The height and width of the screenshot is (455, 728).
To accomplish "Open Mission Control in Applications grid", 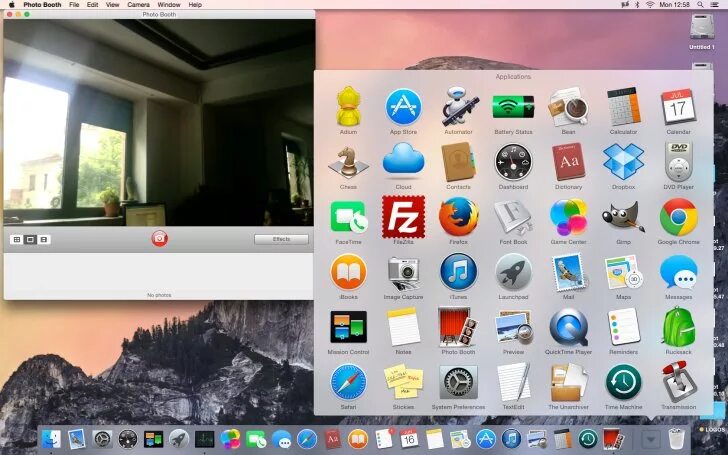I will (348, 327).
